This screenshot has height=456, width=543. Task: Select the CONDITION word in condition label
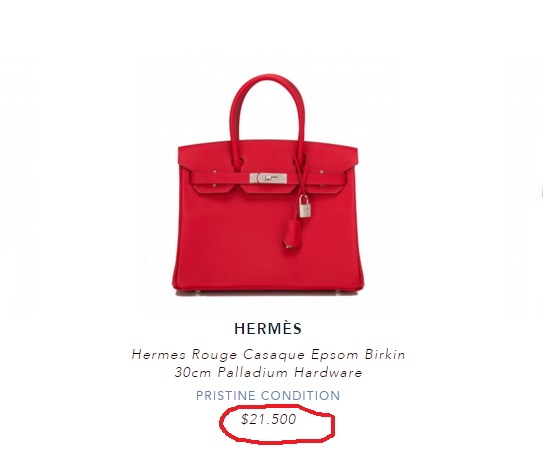300,395
